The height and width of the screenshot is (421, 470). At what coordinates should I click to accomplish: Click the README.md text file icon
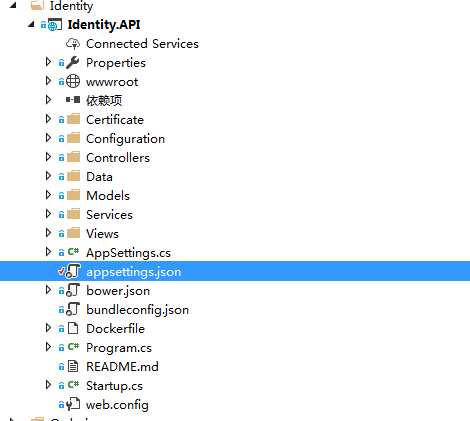click(x=73, y=367)
